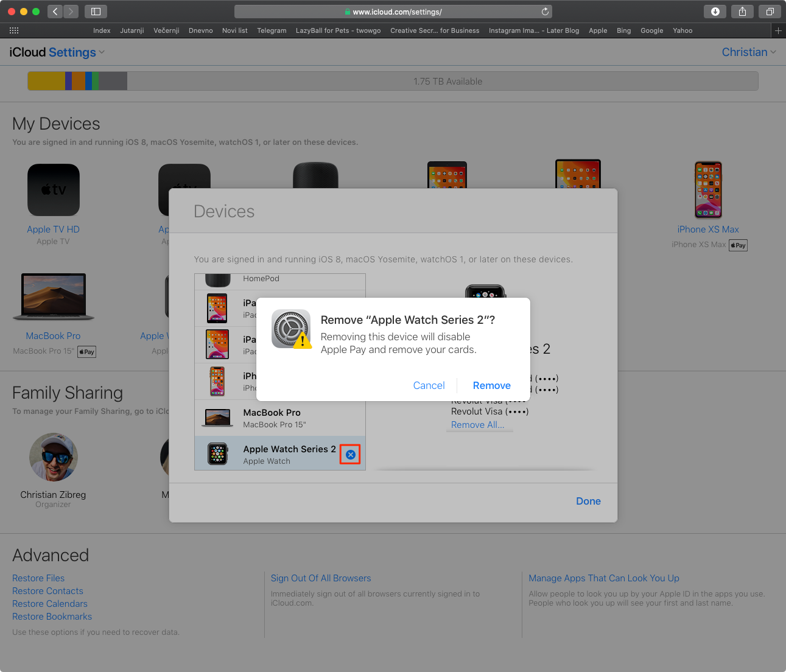
Task: Open the Christian account dropdown menu
Action: [x=749, y=52]
